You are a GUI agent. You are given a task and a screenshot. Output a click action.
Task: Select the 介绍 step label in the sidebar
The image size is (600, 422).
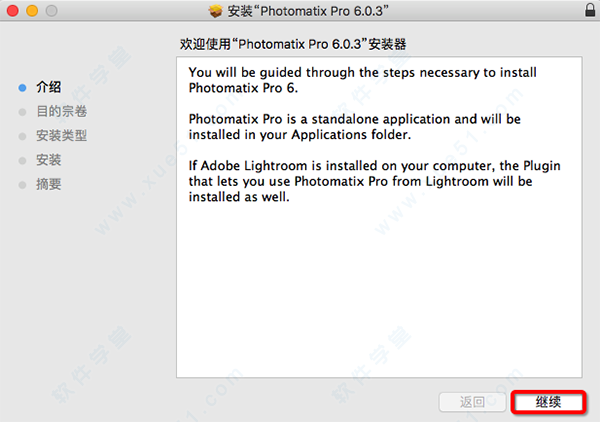coord(48,87)
